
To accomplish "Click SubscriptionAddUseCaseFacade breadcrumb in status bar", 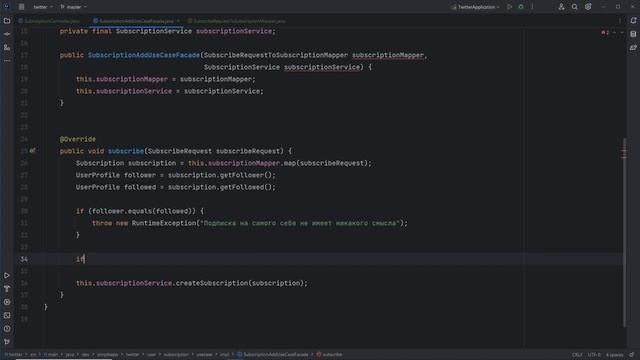I will coord(273,355).
